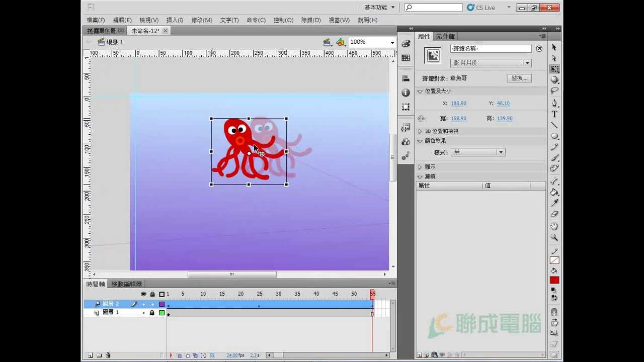Click the 替換... swap button
Screen dimensions: 644x362
point(519,78)
